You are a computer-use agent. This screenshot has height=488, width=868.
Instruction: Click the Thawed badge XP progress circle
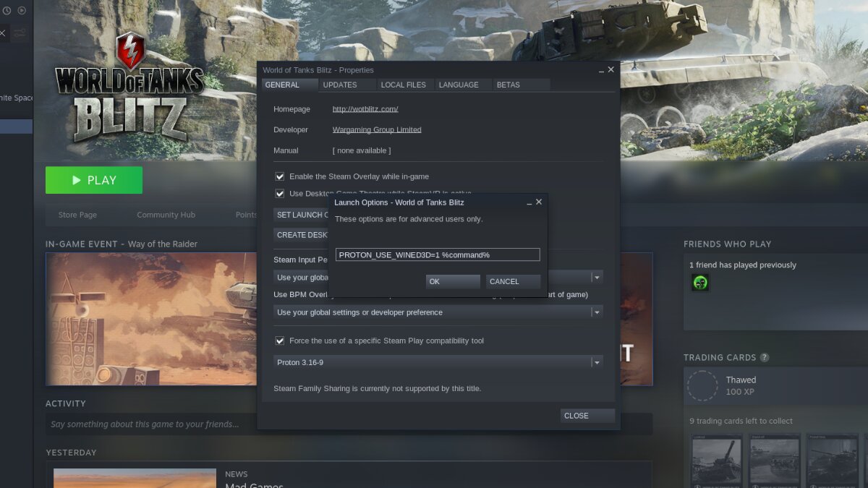(x=702, y=385)
